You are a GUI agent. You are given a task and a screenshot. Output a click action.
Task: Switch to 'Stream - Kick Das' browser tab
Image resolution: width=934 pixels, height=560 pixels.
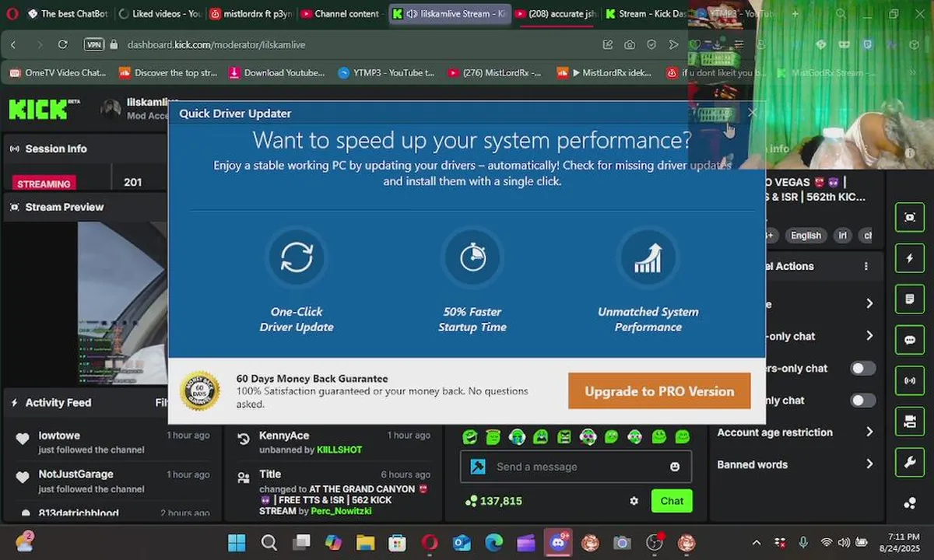point(645,13)
